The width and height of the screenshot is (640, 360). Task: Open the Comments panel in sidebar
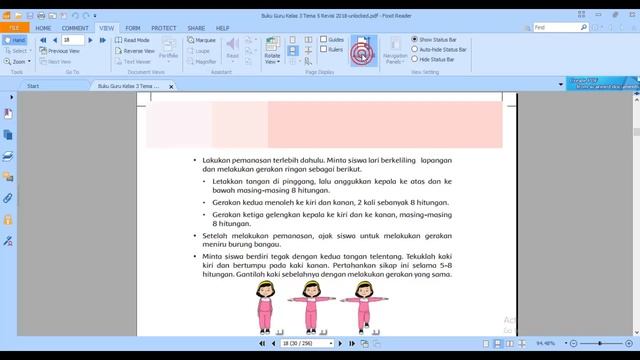[8, 177]
